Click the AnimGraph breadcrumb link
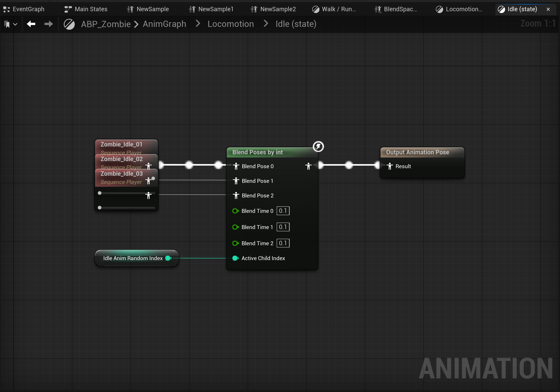The width and height of the screenshot is (560, 392). (x=164, y=24)
